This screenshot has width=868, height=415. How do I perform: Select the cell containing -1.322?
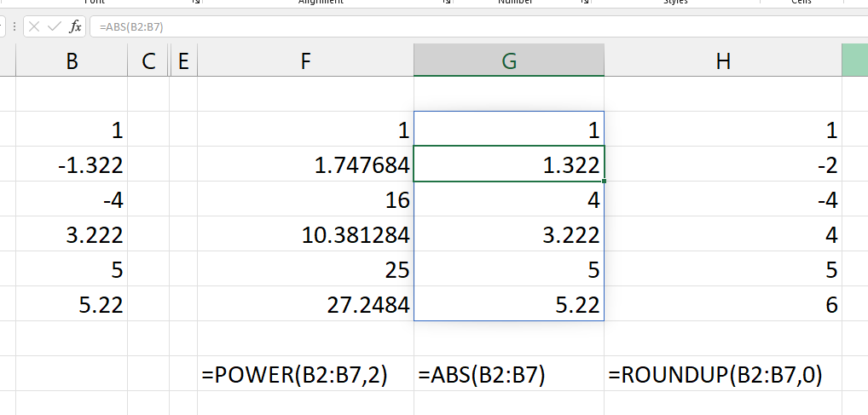click(x=72, y=164)
